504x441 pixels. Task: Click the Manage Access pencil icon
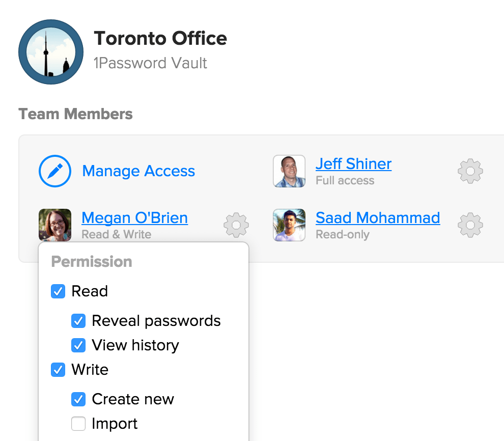(55, 171)
